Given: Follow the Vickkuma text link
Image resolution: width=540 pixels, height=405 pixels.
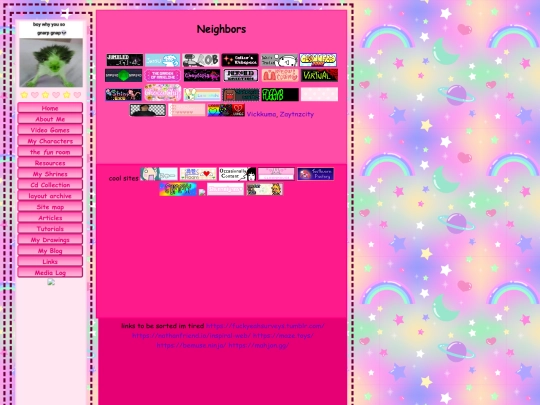Looking at the screenshot, I should 262,114.
